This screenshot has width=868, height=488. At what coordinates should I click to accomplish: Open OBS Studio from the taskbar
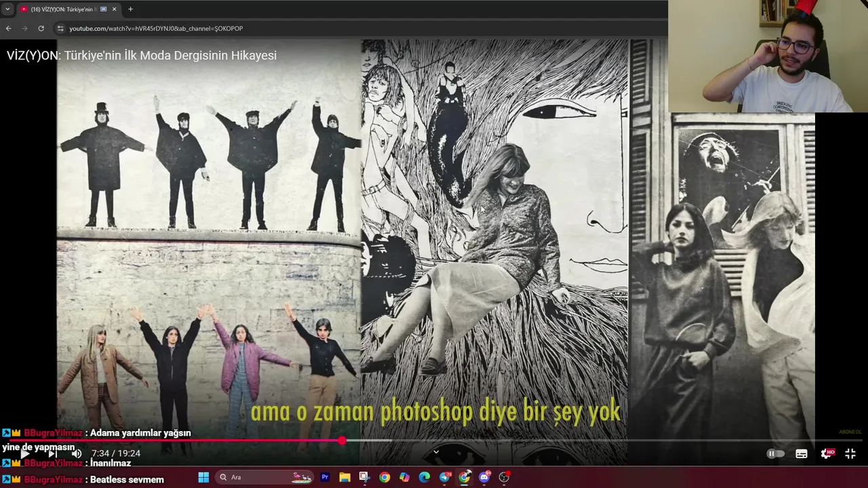pyautogui.click(x=504, y=477)
